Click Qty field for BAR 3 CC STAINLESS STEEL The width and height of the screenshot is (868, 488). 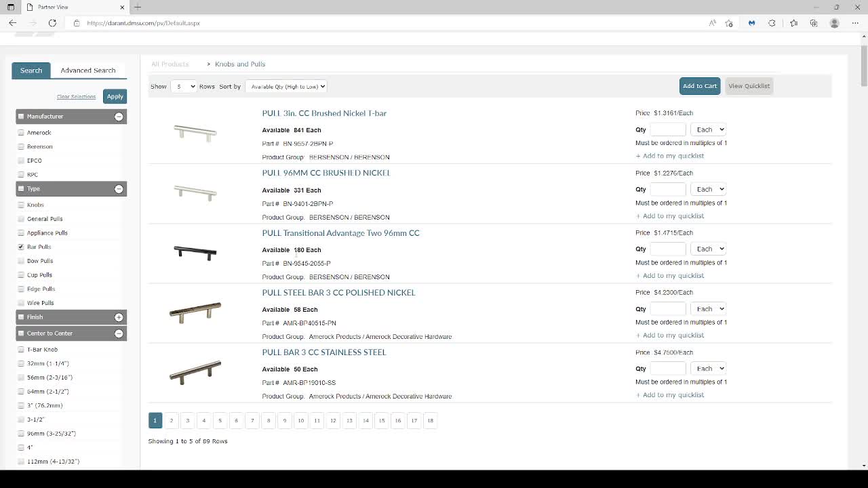tap(668, 368)
